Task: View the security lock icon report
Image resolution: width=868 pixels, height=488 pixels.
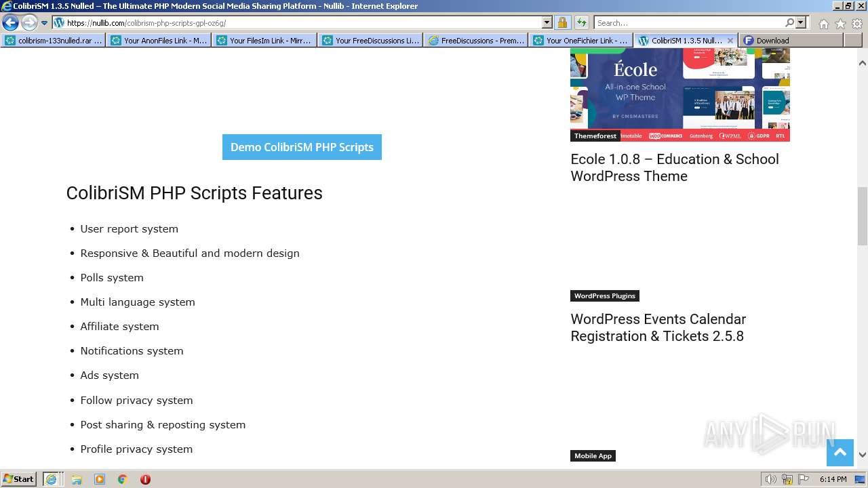Action: [562, 22]
